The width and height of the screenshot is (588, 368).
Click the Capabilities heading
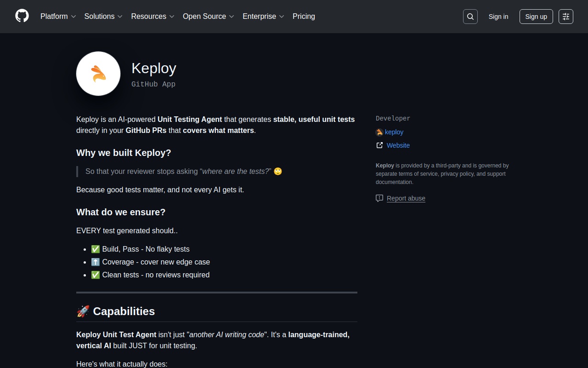(115, 311)
